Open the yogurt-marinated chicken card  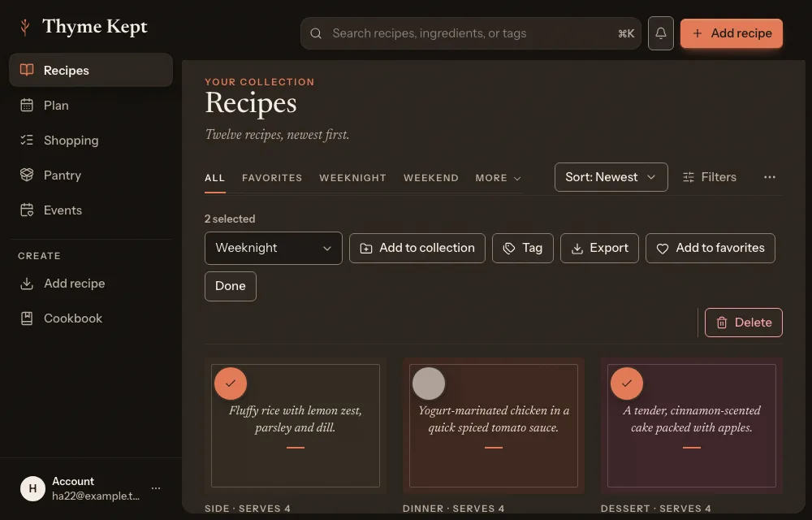tap(494, 426)
